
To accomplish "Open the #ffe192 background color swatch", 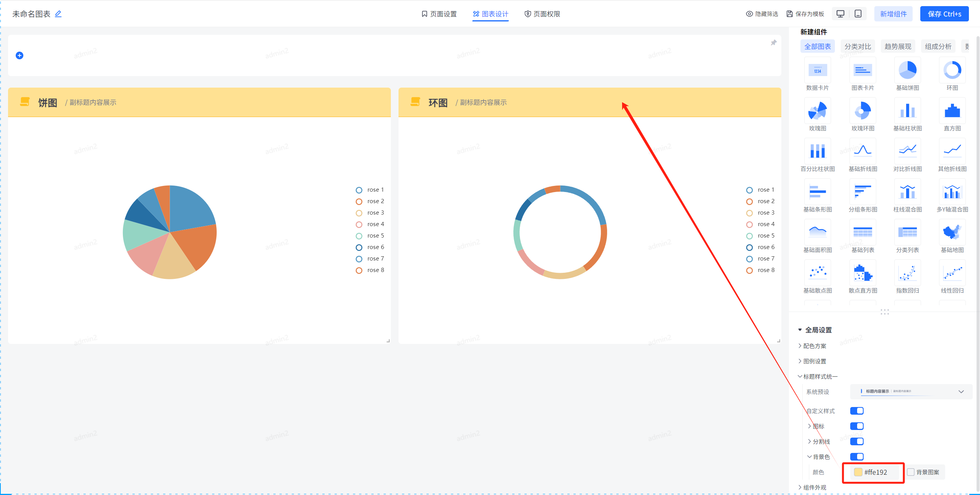I will click(x=858, y=472).
